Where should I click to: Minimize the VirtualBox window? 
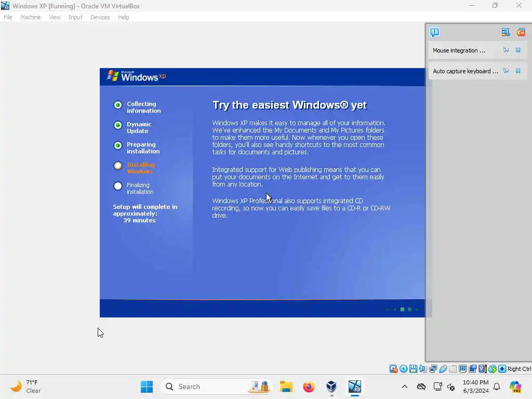pyautogui.click(x=472, y=5)
